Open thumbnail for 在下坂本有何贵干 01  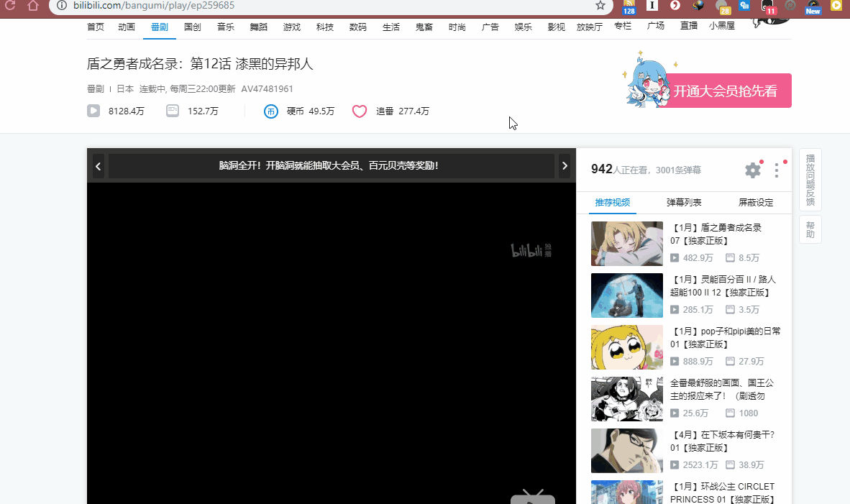coord(626,451)
